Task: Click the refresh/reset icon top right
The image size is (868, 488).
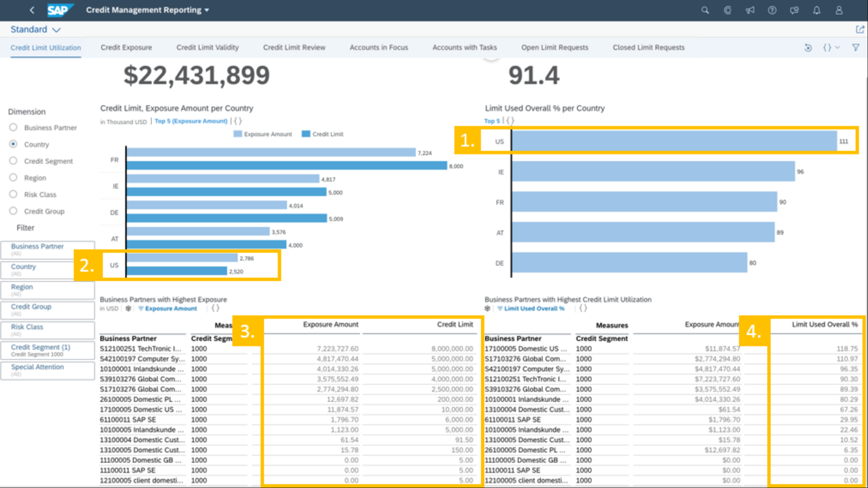Action: click(809, 47)
